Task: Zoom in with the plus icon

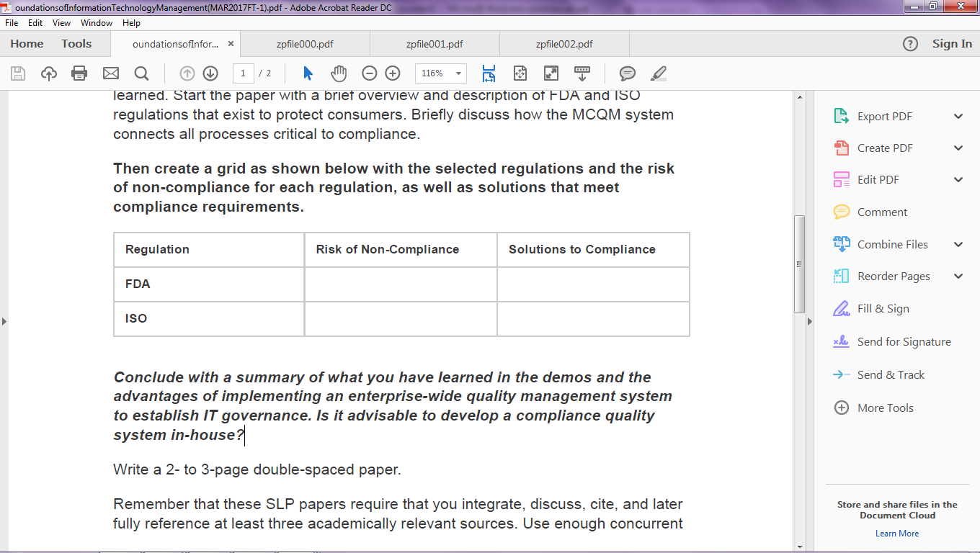Action: [x=392, y=73]
